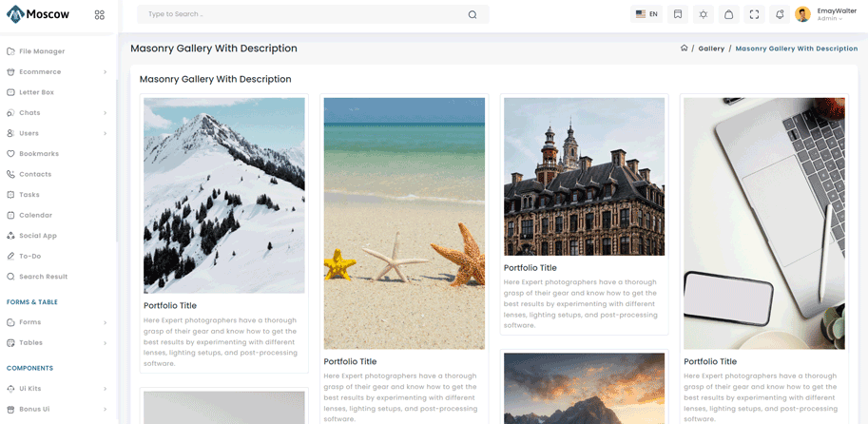Screen dimensions: 868x424
Task: Open the notifications bell
Action: tap(780, 14)
